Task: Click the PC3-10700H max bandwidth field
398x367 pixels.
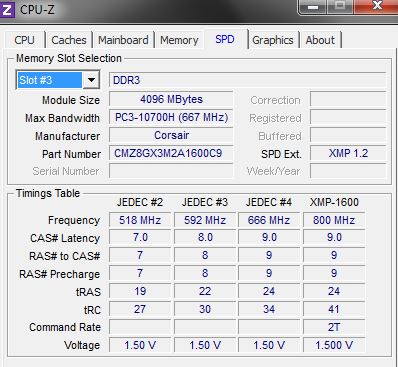Action: (171, 117)
